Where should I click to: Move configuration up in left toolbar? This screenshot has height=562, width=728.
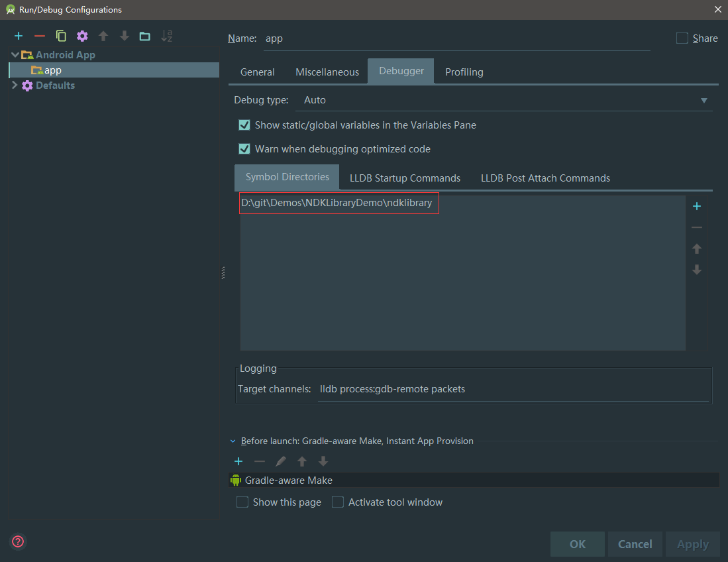coord(103,36)
